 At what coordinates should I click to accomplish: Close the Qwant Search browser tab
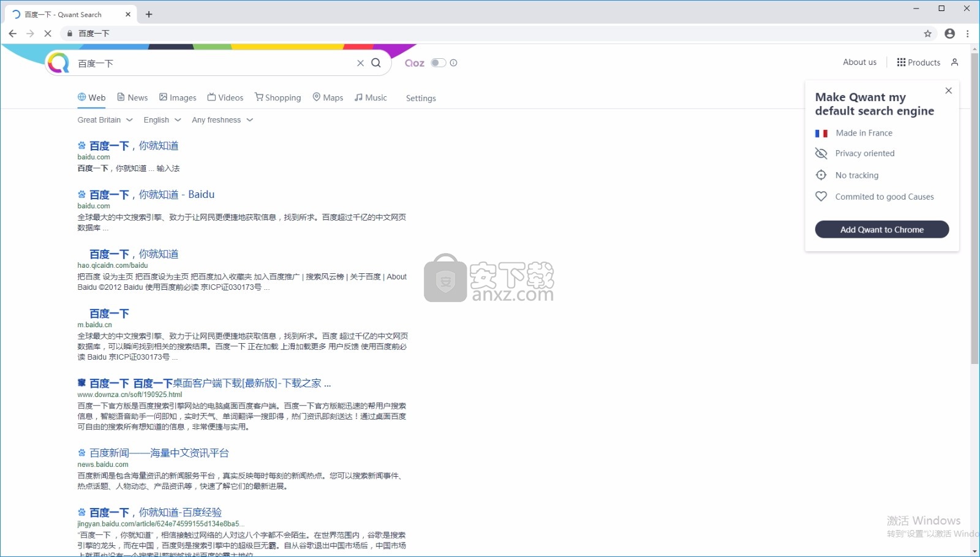pos(128,14)
